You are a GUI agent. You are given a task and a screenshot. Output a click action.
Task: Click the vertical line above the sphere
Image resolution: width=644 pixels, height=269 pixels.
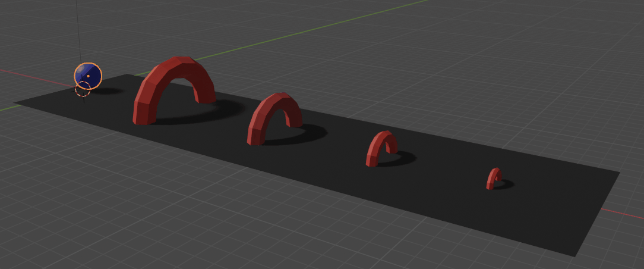click(78, 30)
